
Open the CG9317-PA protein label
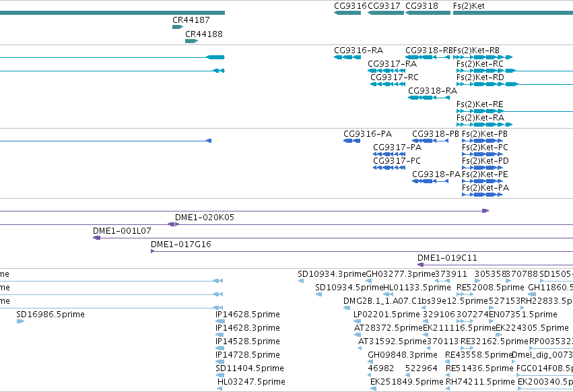click(x=397, y=148)
